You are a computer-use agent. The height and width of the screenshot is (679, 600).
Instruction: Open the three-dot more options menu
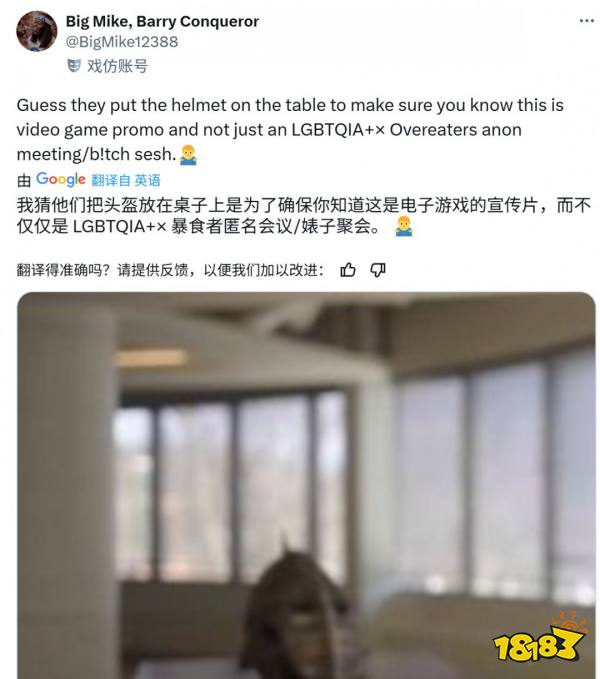tap(587, 20)
